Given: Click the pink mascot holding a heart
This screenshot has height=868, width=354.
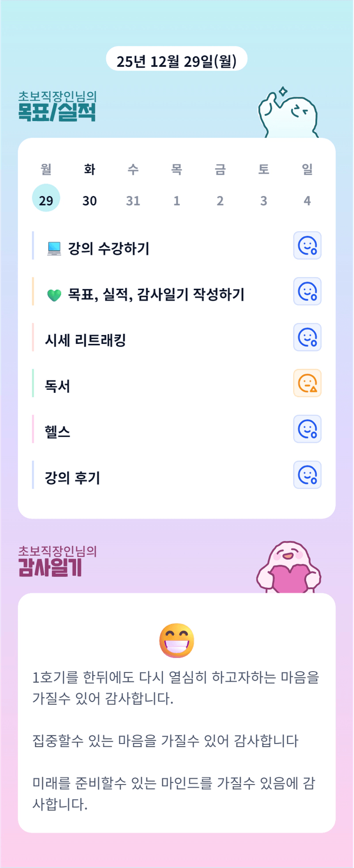Looking at the screenshot, I should (289, 568).
